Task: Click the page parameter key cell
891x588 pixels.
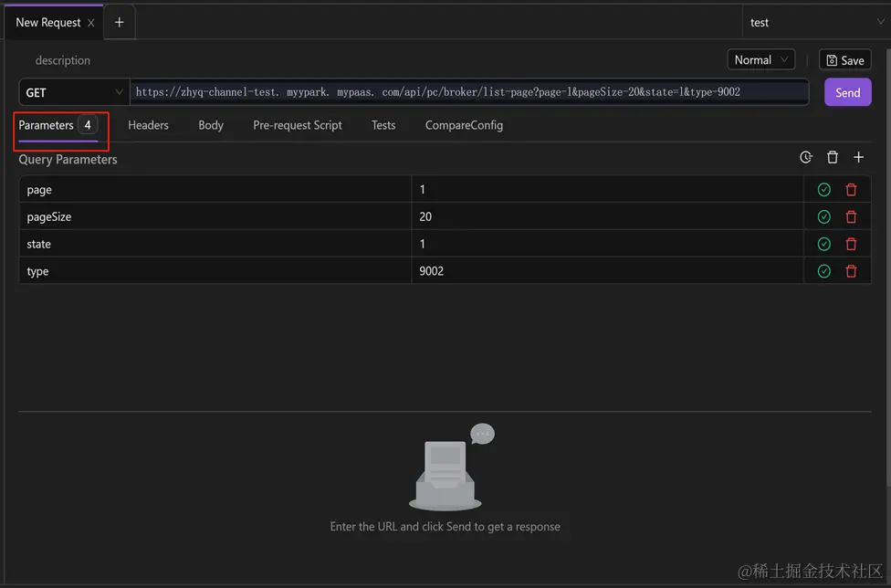Action: click(215, 190)
